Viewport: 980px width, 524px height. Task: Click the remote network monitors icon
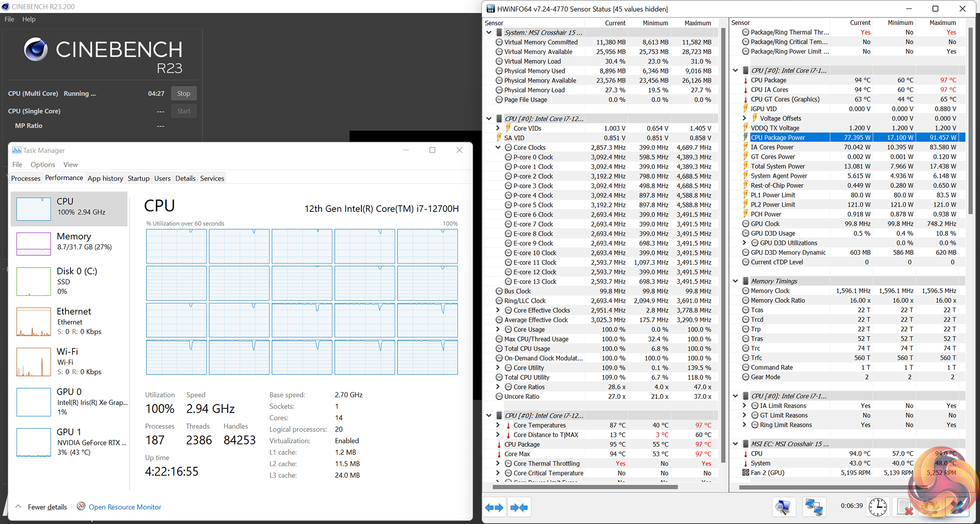[813, 507]
